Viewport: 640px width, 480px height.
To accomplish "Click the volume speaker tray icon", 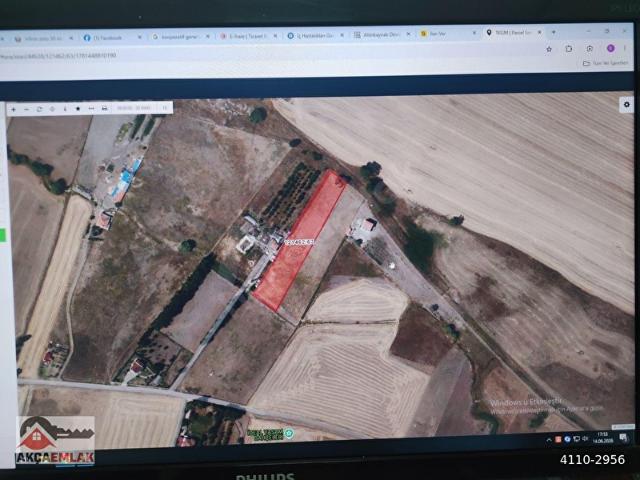I will pyautogui.click(x=585, y=439).
